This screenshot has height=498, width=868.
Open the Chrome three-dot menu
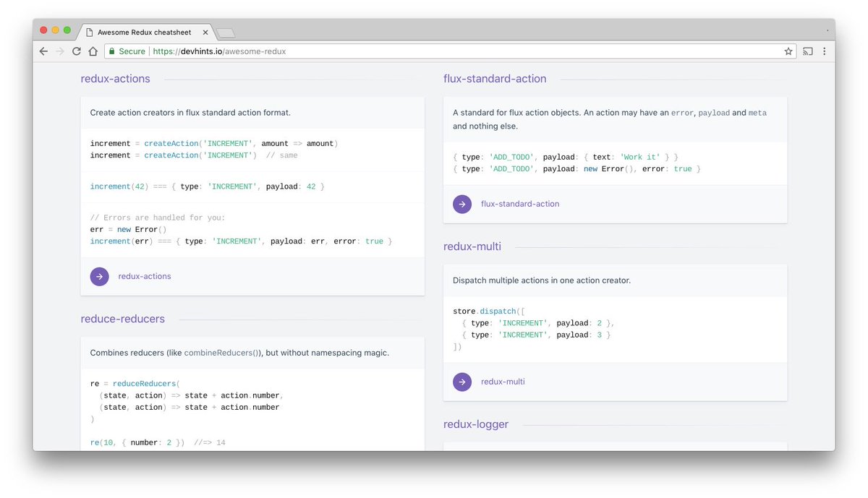pyautogui.click(x=824, y=51)
